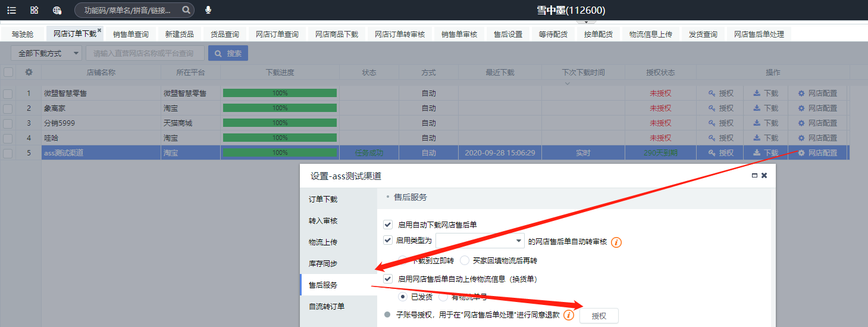
Task: Click the blue 搜索 button
Action: pos(228,53)
